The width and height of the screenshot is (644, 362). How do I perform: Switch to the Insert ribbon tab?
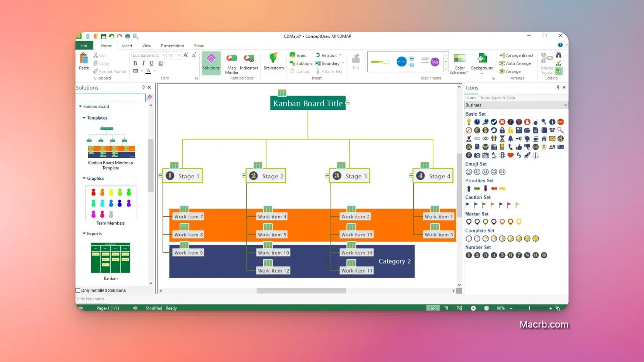[x=127, y=46]
